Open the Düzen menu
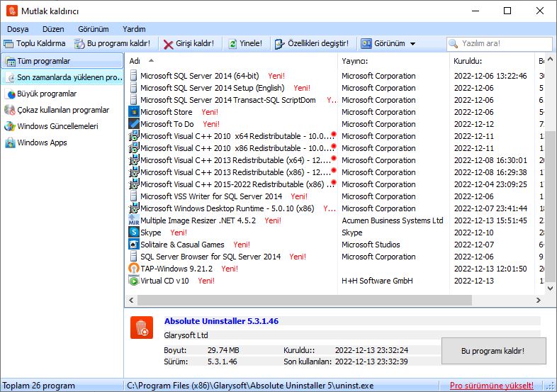557x392 pixels. click(53, 29)
